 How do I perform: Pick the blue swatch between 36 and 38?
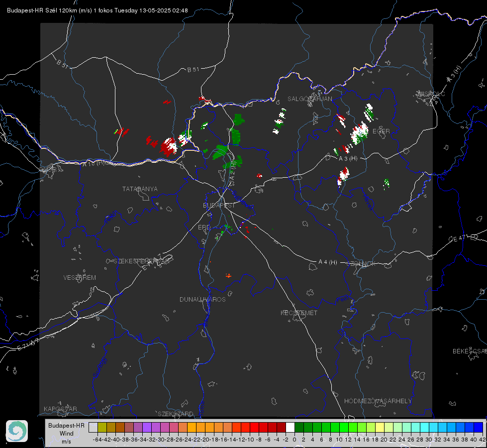pyautogui.click(x=460, y=427)
